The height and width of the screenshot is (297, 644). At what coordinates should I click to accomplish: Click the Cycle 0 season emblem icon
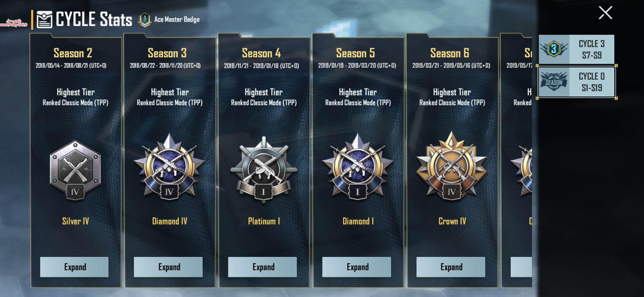pos(554,82)
